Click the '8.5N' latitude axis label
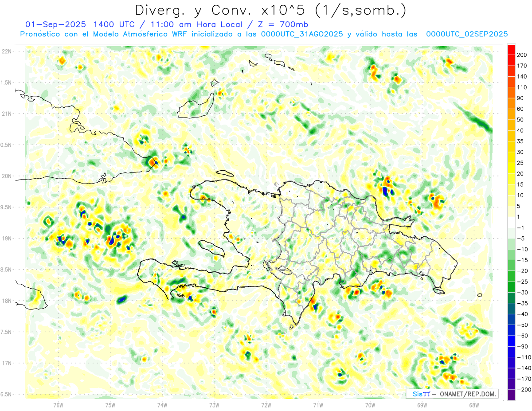The width and height of the screenshot is (532, 411). coord(7,270)
